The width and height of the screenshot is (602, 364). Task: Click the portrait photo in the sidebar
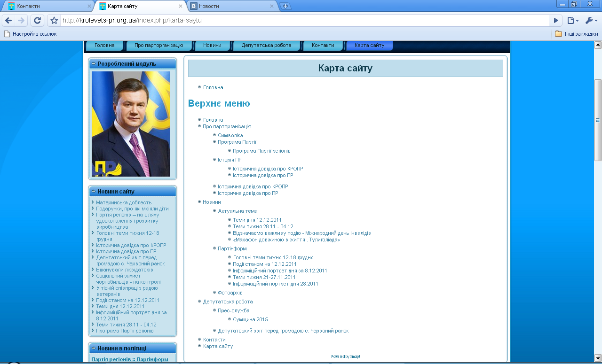coord(131,124)
